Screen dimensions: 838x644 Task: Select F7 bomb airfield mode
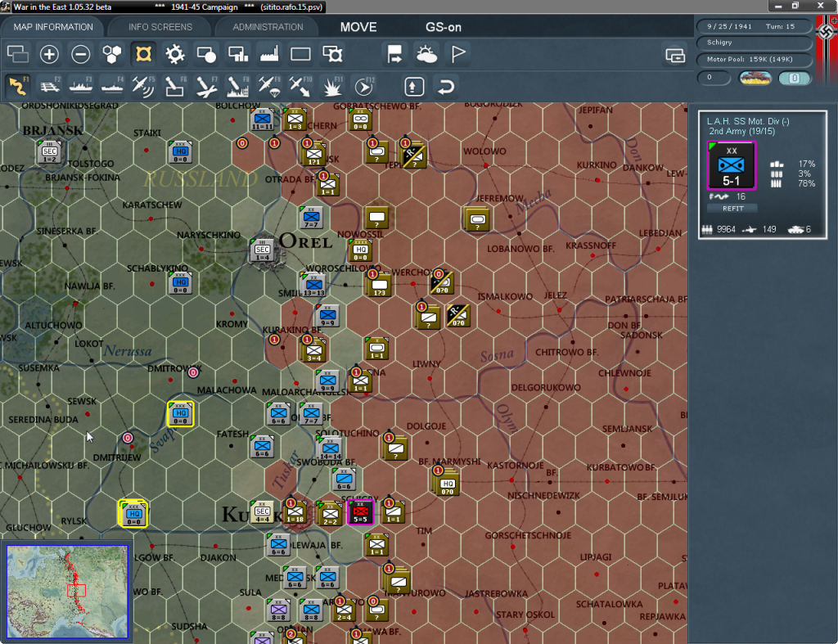point(206,87)
